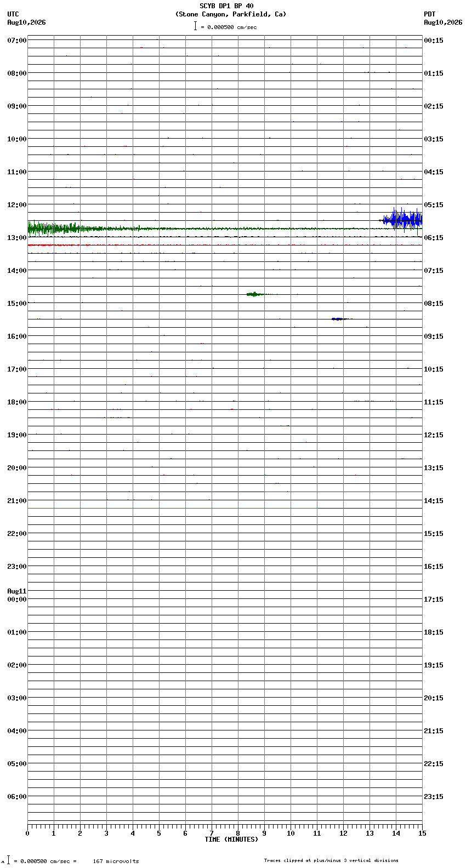
Task: Click the 15:00 UTC row label
Action: point(17,304)
